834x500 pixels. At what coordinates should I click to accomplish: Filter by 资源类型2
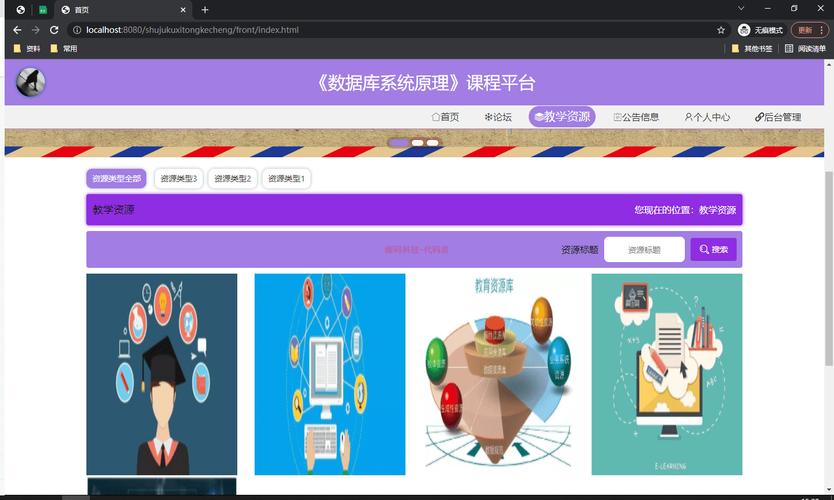coord(232,179)
